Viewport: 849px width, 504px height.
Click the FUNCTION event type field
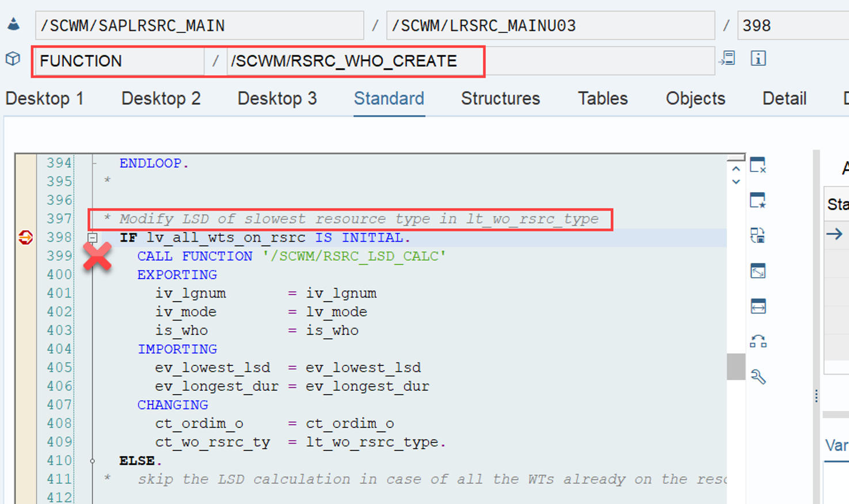119,61
